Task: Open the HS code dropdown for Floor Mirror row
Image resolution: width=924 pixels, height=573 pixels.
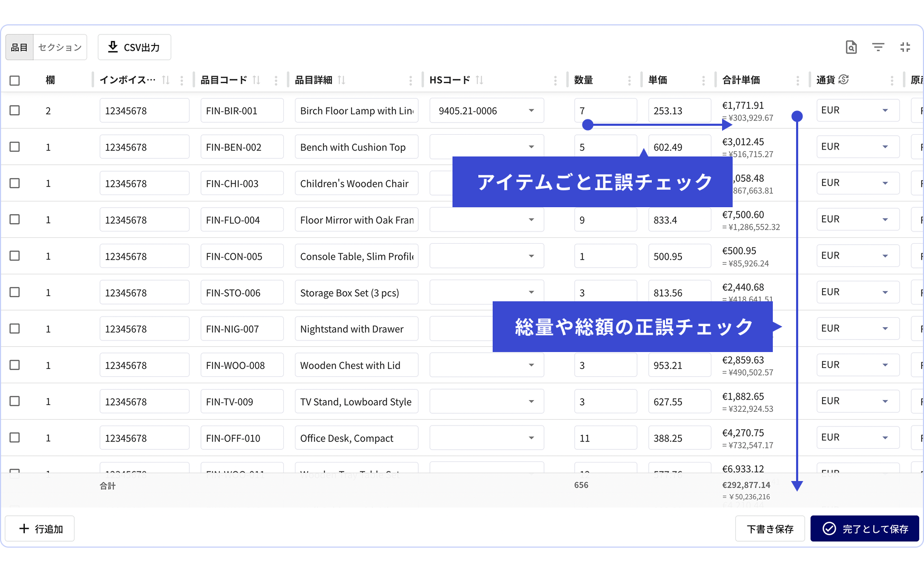Action: coord(531,219)
